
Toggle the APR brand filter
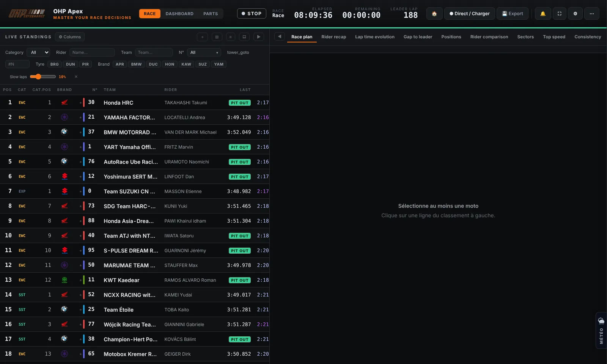click(120, 64)
